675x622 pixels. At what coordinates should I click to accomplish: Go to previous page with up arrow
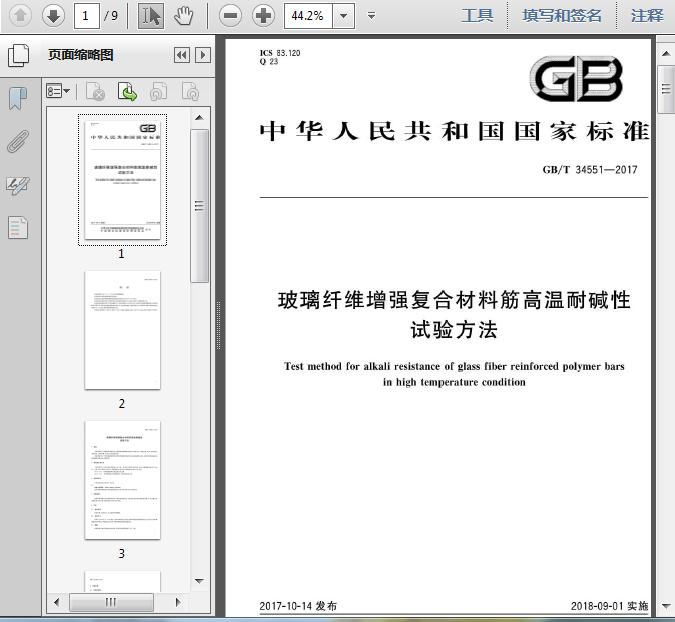[x=20, y=16]
